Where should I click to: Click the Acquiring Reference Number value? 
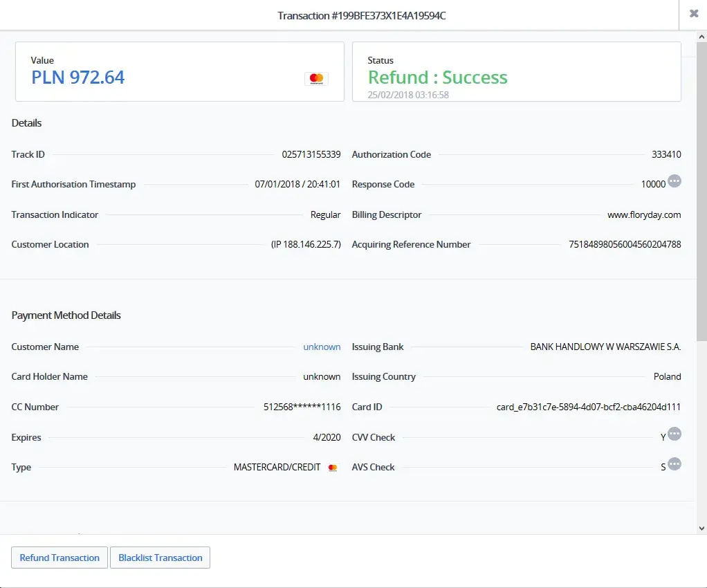pyautogui.click(x=625, y=244)
